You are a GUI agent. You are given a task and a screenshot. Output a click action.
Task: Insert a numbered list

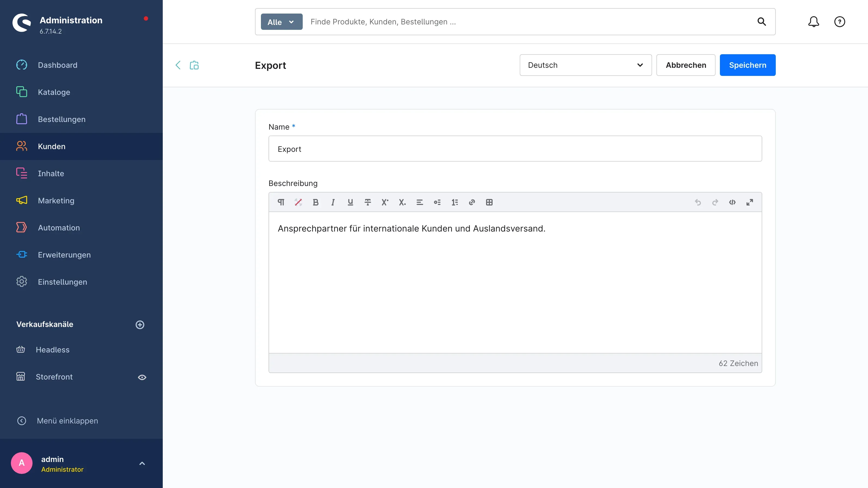[455, 202]
